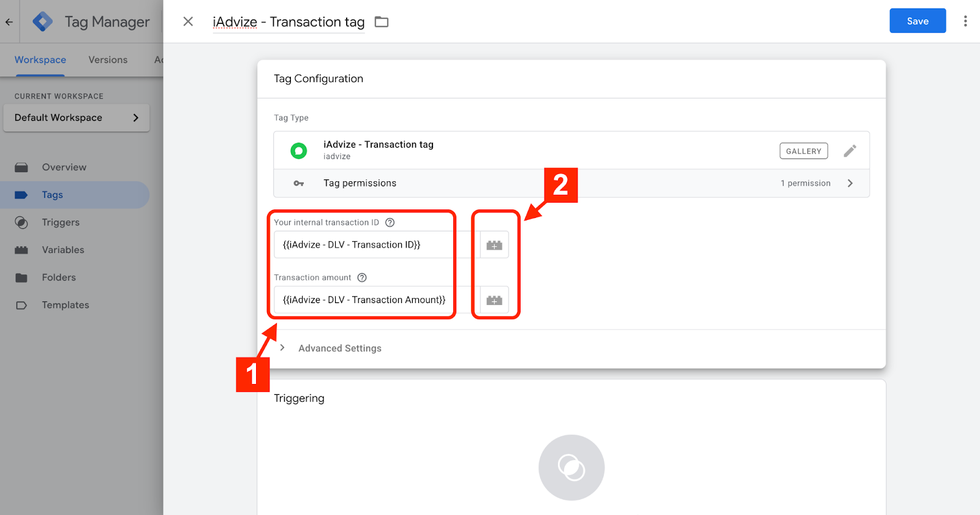The image size is (980, 515).
Task: Click the internal transaction ID input field
Action: click(x=374, y=245)
